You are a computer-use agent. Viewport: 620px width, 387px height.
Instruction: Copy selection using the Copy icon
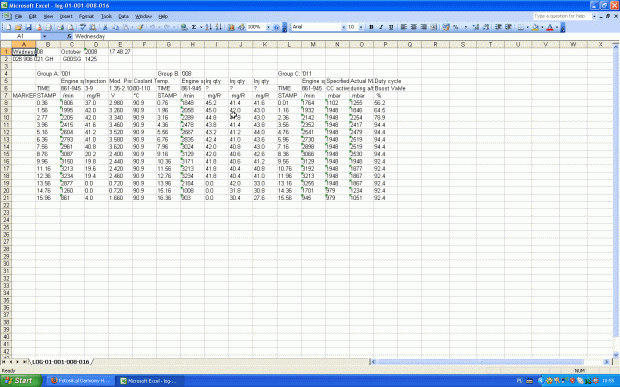point(115,27)
